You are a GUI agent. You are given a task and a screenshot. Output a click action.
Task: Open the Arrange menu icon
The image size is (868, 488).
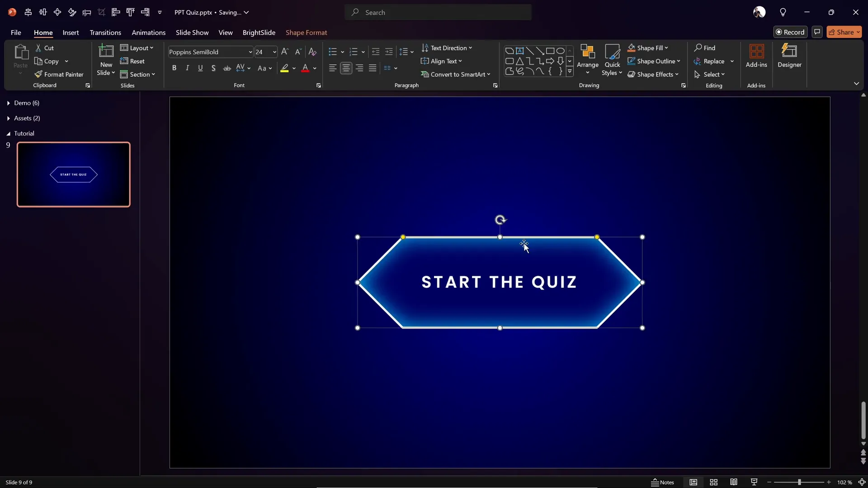[x=588, y=52]
